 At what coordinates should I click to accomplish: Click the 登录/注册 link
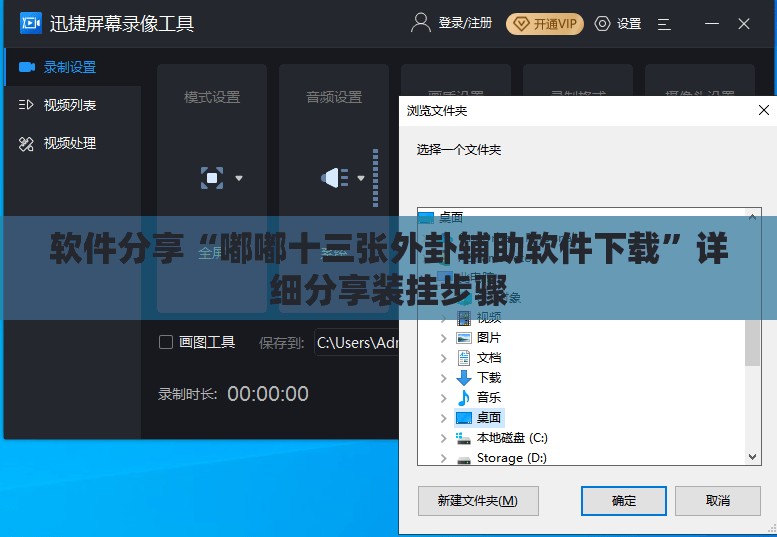(465, 23)
